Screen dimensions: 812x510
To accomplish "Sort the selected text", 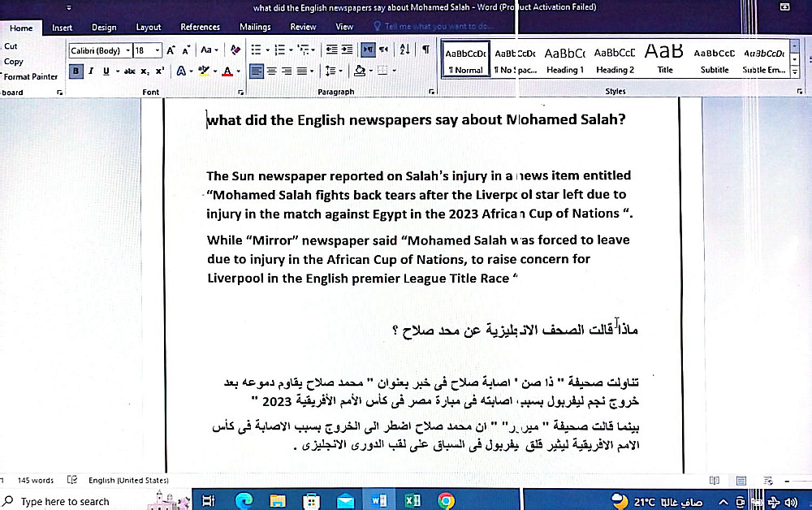I will coord(405,50).
